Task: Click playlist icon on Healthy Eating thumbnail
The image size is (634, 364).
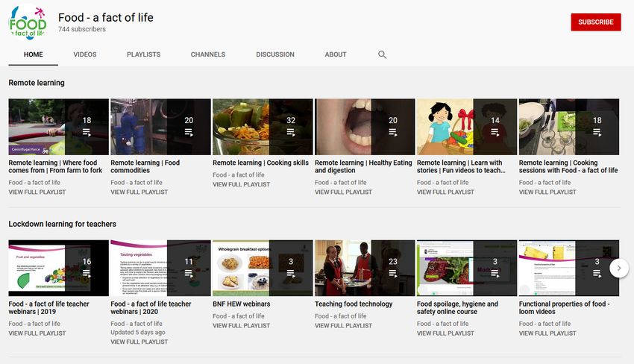Action: [x=393, y=132]
